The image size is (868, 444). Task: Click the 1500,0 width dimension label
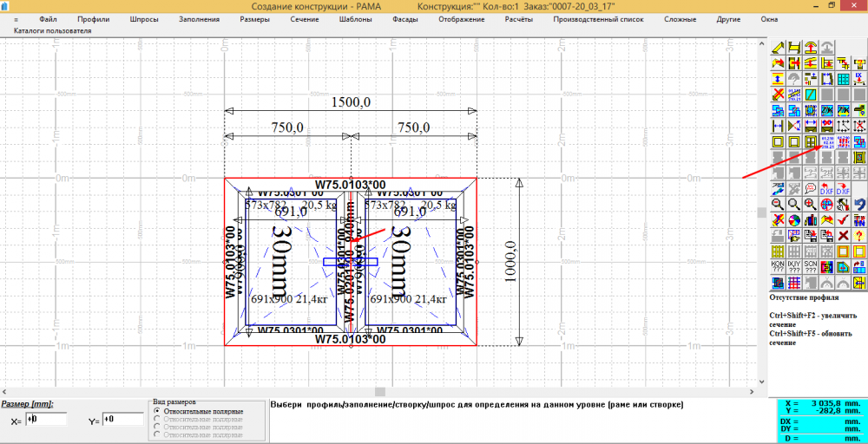click(351, 102)
